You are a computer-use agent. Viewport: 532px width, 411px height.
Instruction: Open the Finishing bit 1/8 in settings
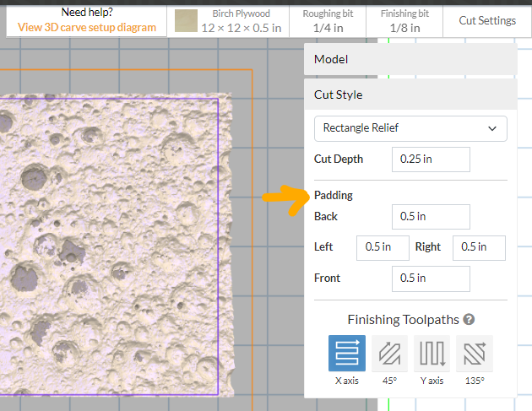404,20
